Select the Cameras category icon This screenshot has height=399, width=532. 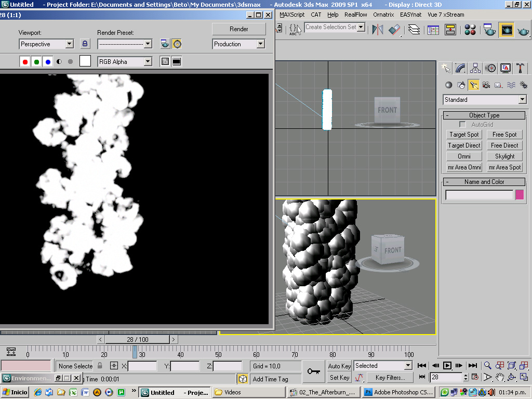click(486, 85)
